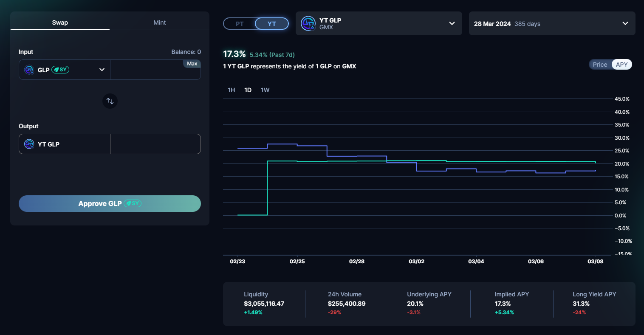Image resolution: width=644 pixels, height=335 pixels.
Task: Switch chart to APY view
Action: tap(622, 65)
